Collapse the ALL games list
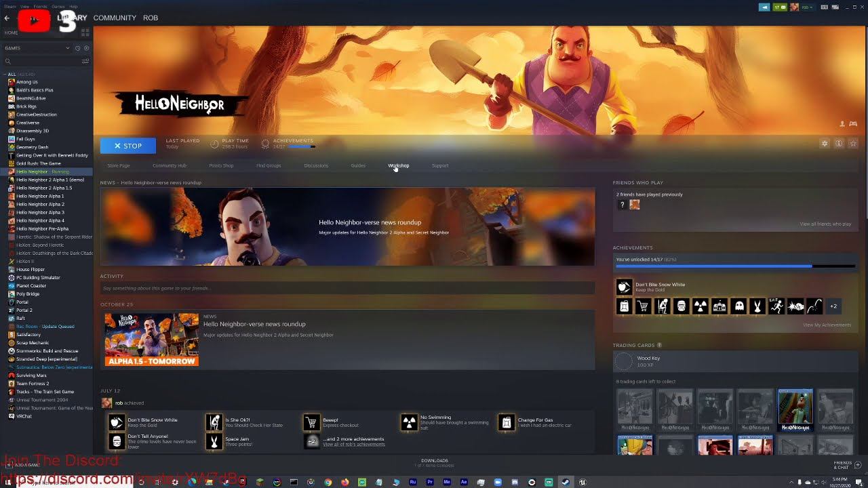The height and width of the screenshot is (488, 868). tap(5, 74)
